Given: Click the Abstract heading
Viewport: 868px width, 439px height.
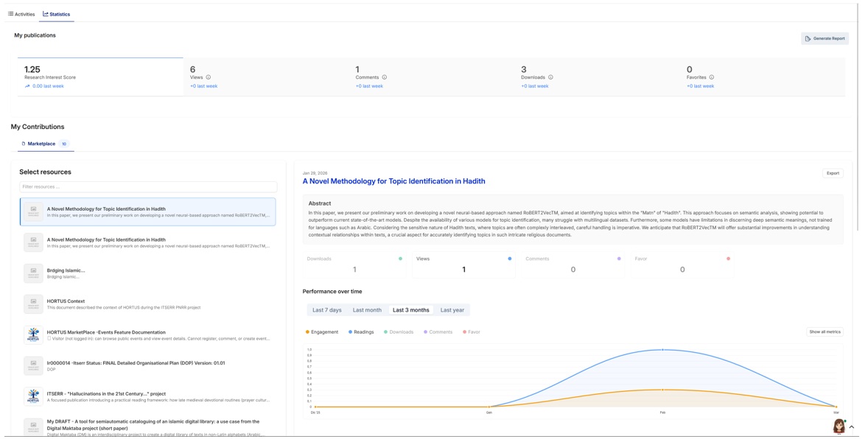Looking at the screenshot, I should (320, 203).
